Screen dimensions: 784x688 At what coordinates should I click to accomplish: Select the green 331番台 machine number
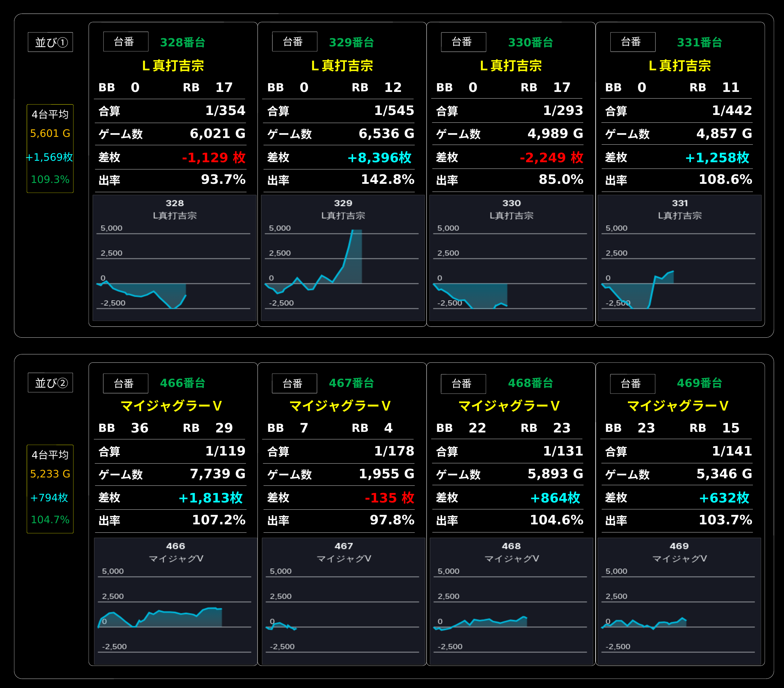[700, 42]
